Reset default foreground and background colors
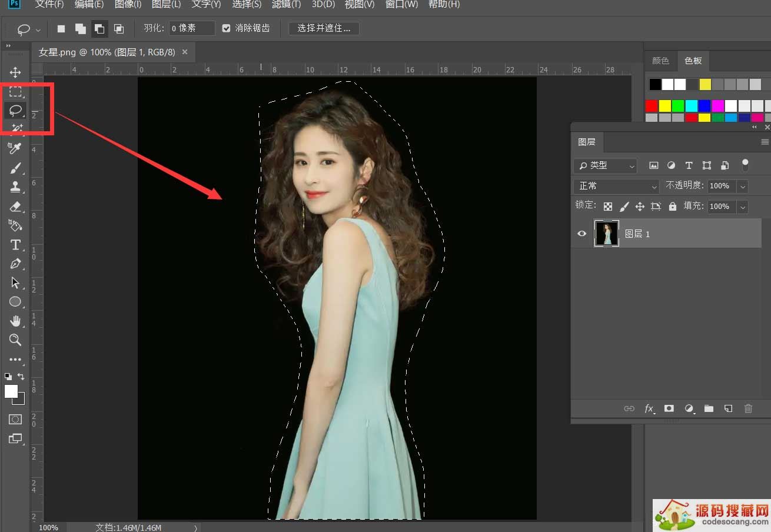Screen dimensions: 771x532 pyautogui.click(x=8, y=376)
